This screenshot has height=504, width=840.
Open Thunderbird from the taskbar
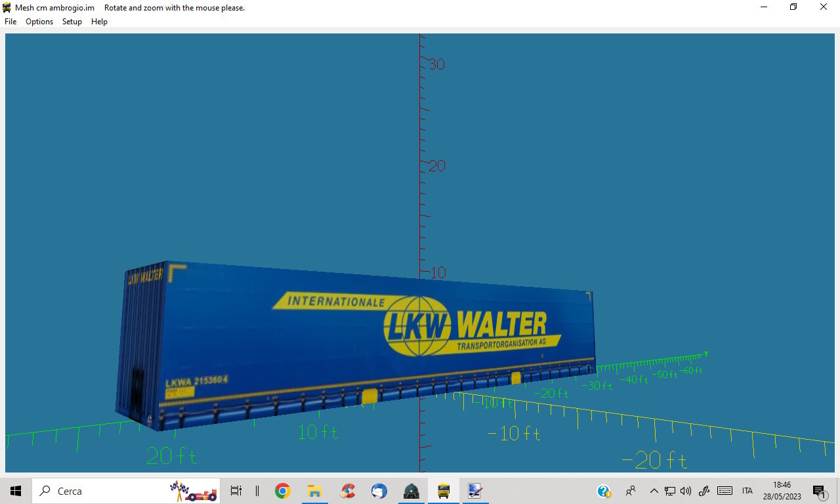click(379, 491)
